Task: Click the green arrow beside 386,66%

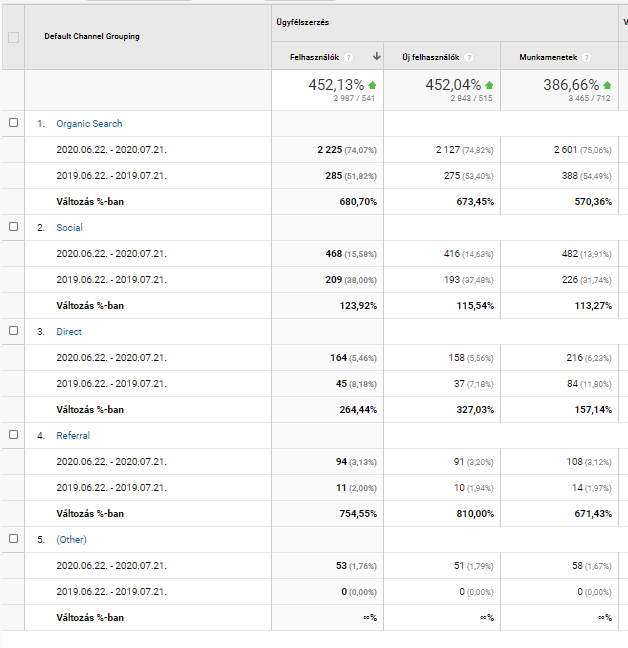Action: click(606, 85)
